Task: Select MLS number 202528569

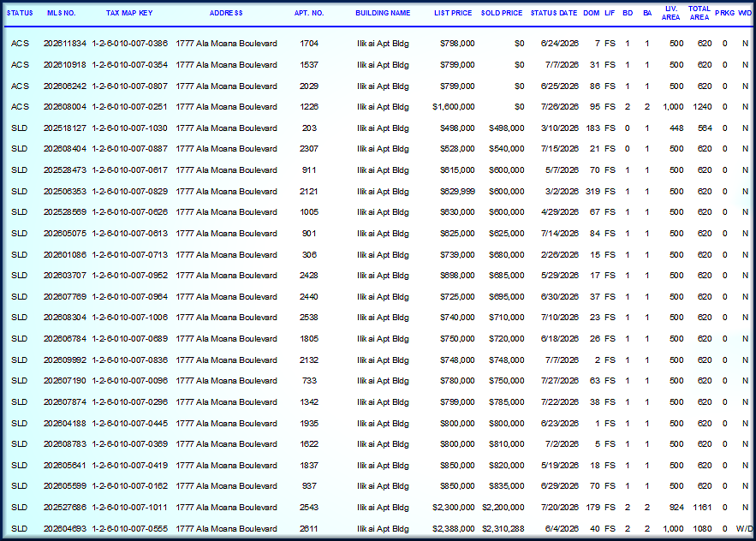Action: click(64, 212)
